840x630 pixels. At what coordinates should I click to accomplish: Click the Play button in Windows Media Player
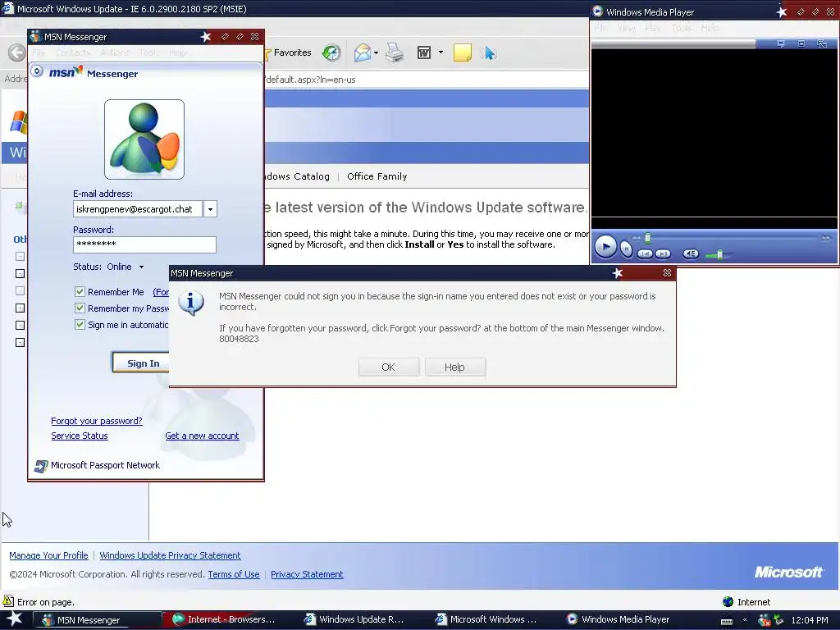(x=605, y=248)
